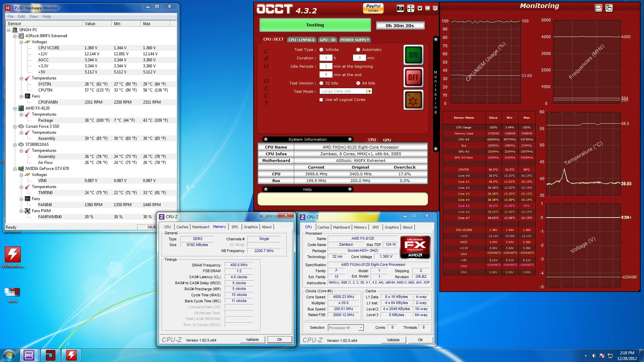The width and height of the screenshot is (644, 362).
Task: Click OK in the memory CPU-Z window
Action: click(279, 340)
